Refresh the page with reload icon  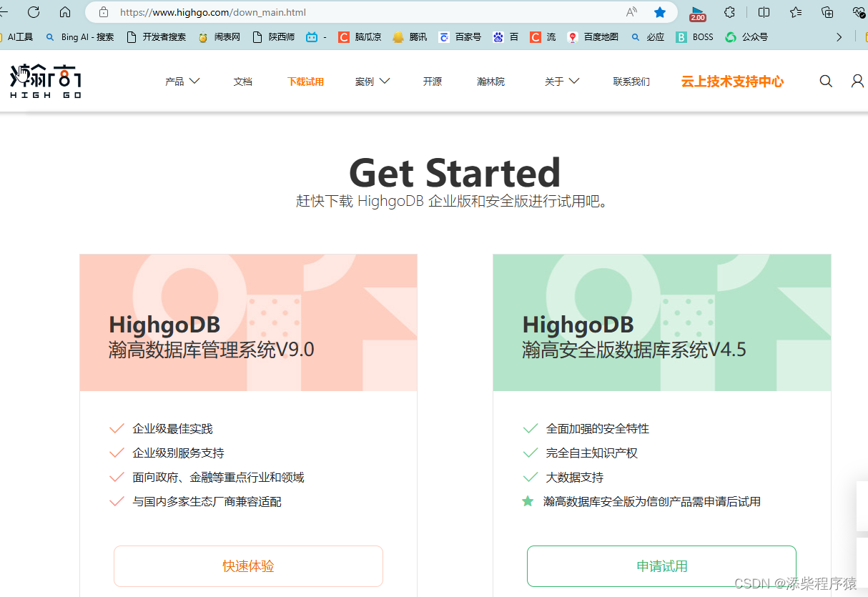pos(34,12)
